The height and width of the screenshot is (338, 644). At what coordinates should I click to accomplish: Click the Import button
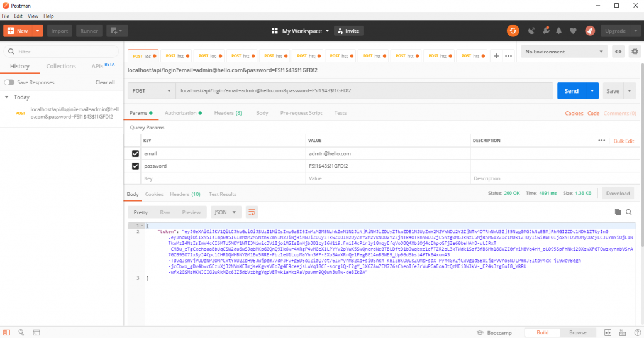60,31
